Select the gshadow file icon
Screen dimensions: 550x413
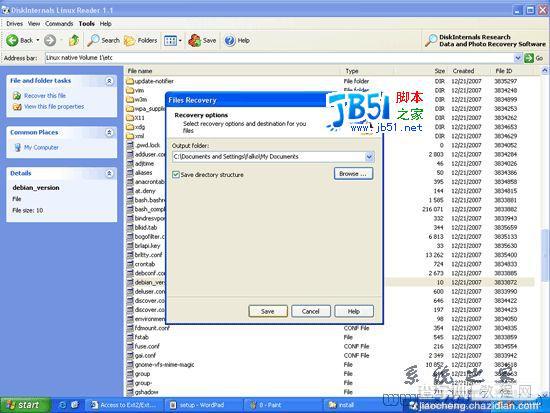pos(130,392)
